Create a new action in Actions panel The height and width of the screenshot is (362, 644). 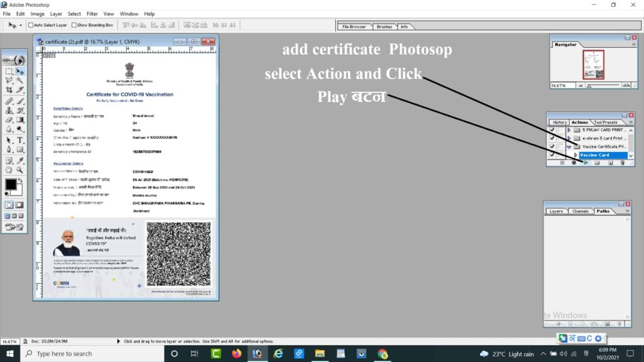click(x=610, y=163)
